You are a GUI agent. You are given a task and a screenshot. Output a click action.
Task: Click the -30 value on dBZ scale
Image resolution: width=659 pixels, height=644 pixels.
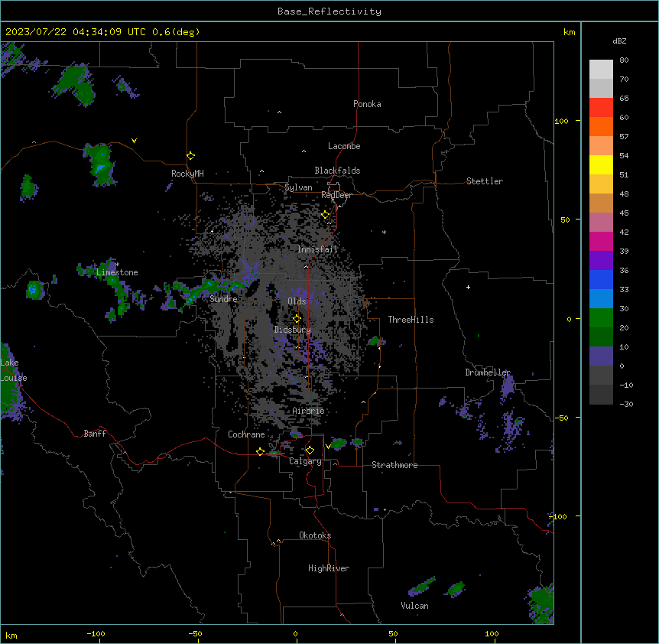click(626, 404)
